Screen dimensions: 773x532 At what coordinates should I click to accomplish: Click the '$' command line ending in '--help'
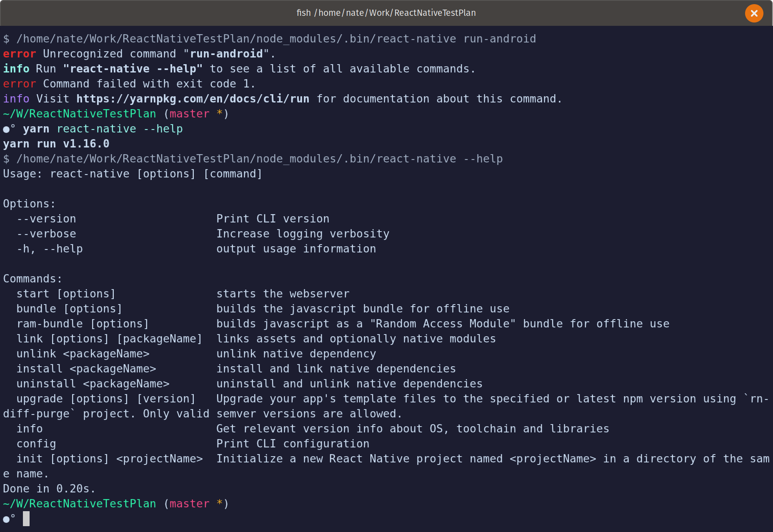point(253,159)
